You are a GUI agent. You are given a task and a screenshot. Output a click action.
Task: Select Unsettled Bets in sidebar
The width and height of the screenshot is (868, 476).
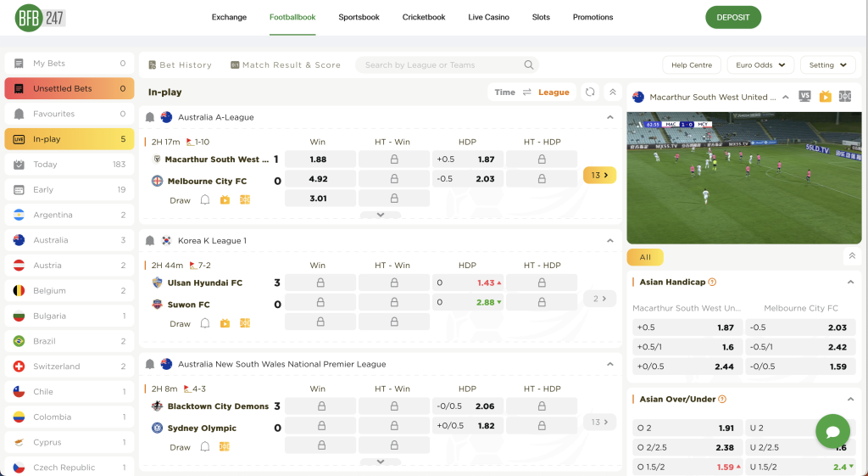pos(70,88)
